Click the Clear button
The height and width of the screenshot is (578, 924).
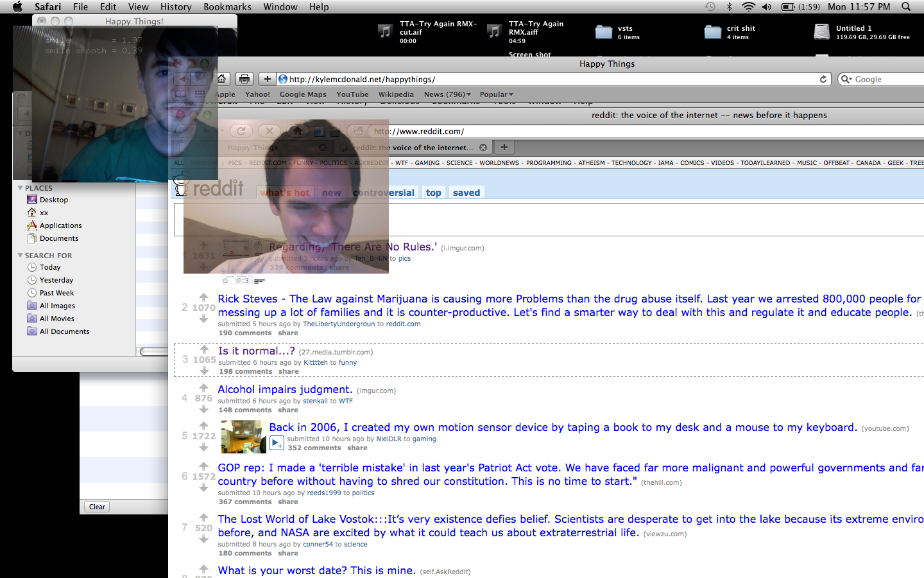97,507
